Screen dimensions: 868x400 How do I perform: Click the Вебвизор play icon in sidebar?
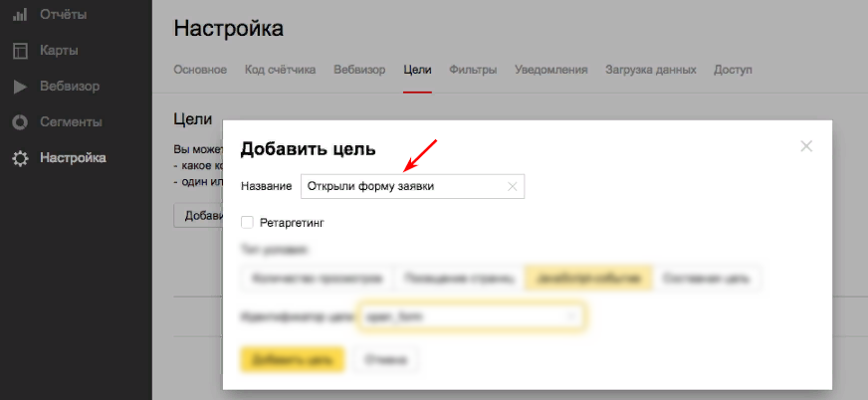[x=20, y=87]
